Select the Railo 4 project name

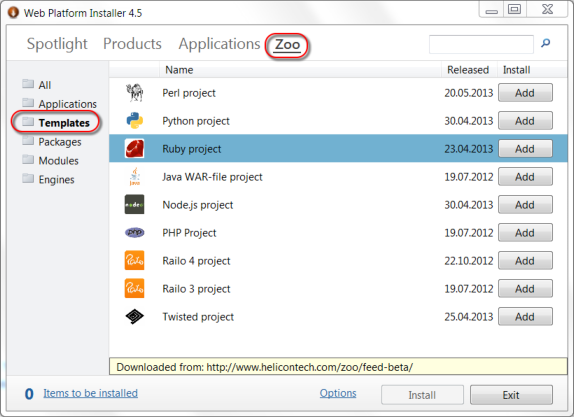pos(196,261)
